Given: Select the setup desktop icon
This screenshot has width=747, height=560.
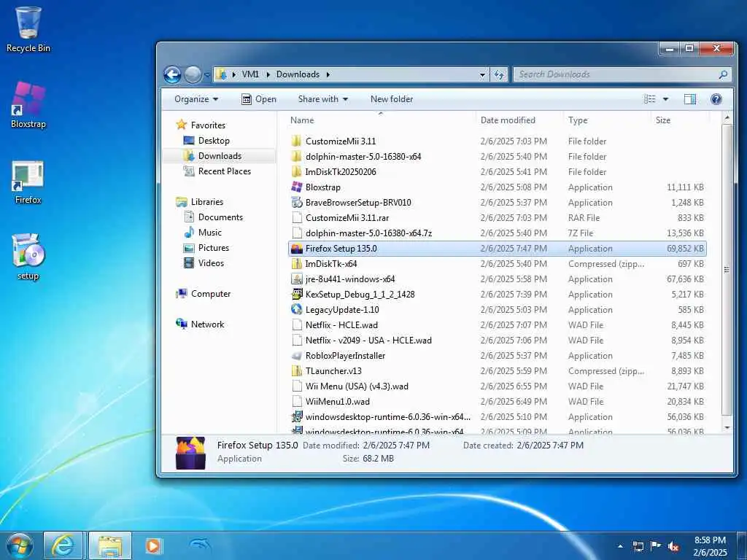Looking at the screenshot, I should point(28,257).
